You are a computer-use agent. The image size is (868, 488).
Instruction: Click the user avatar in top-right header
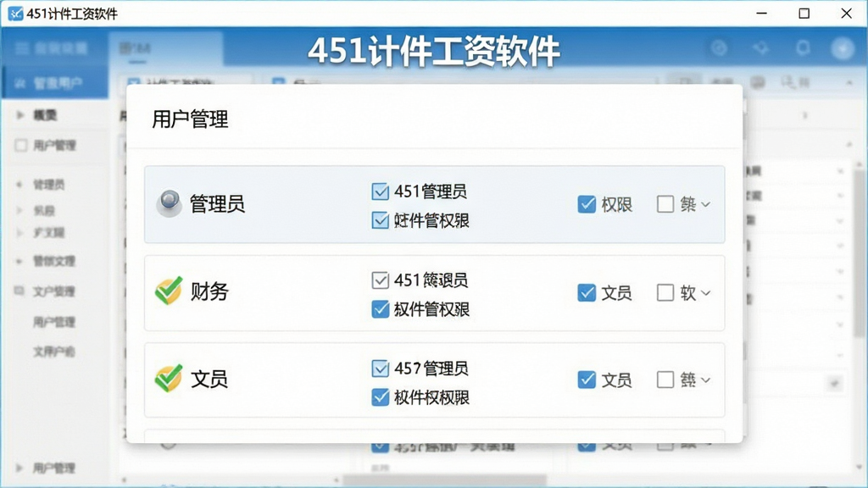pos(843,48)
